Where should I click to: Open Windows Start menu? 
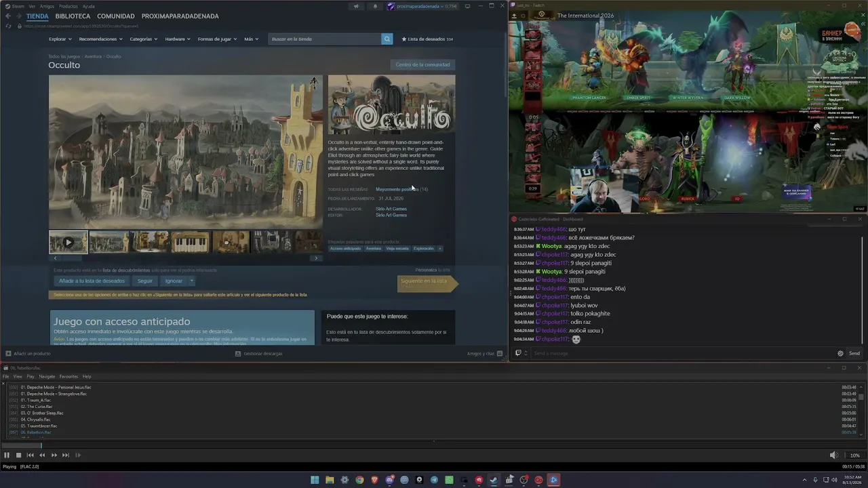(x=315, y=480)
